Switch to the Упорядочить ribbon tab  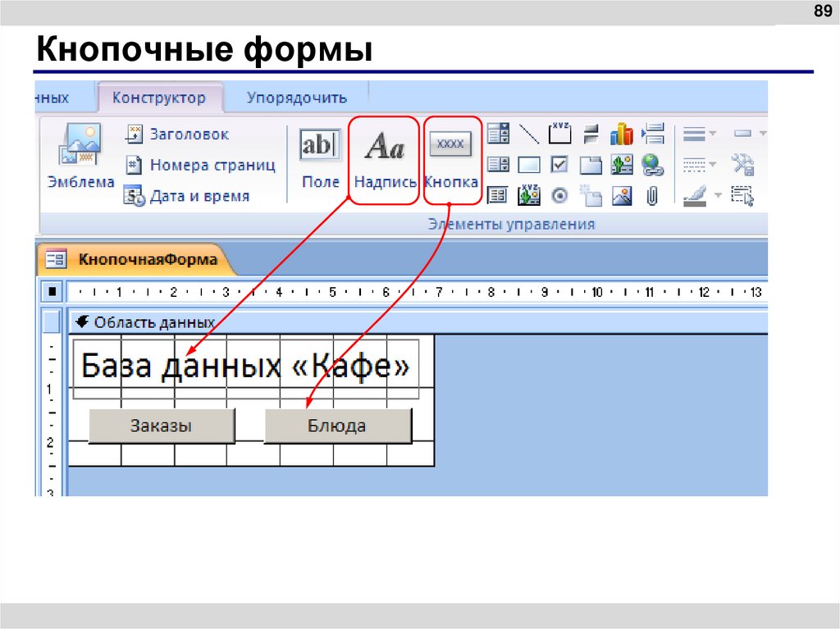(297, 97)
